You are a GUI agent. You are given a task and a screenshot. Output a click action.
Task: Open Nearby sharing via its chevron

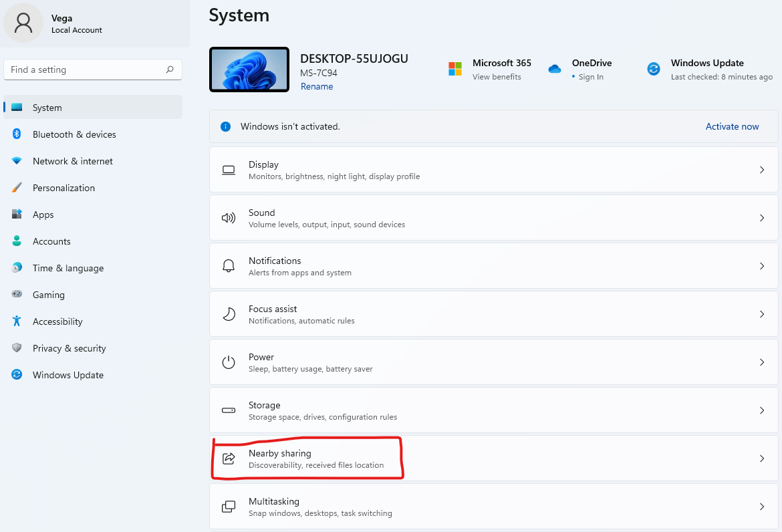761,458
